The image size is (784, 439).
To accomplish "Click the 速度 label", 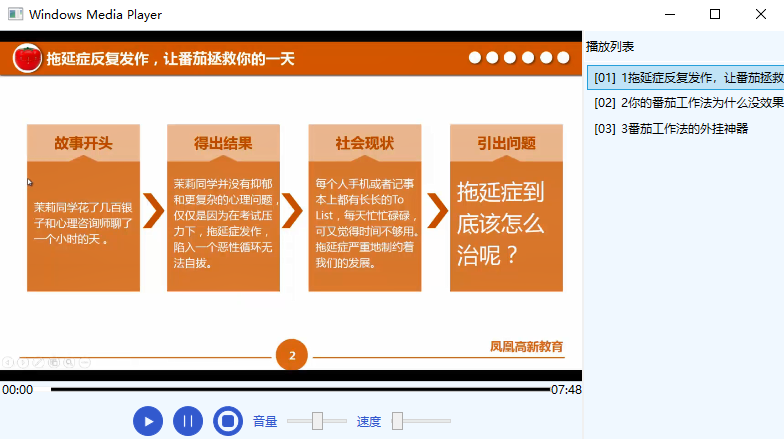I will [369, 422].
